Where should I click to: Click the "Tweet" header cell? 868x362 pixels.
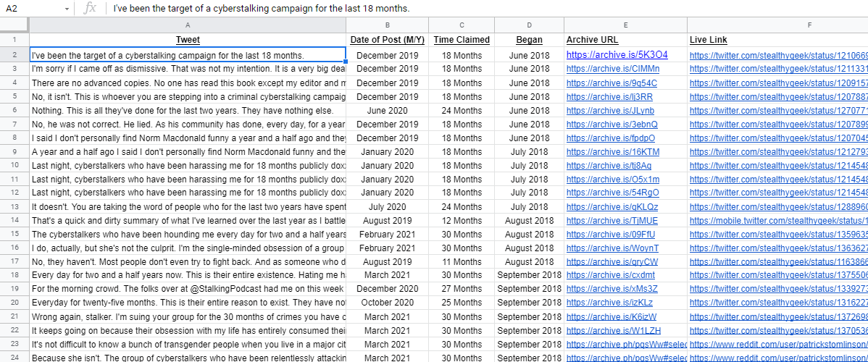(188, 40)
